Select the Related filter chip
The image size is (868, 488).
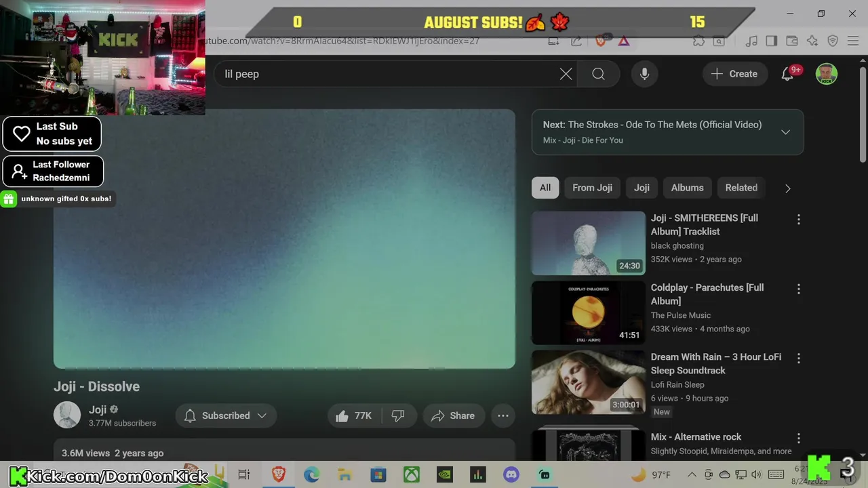(741, 188)
